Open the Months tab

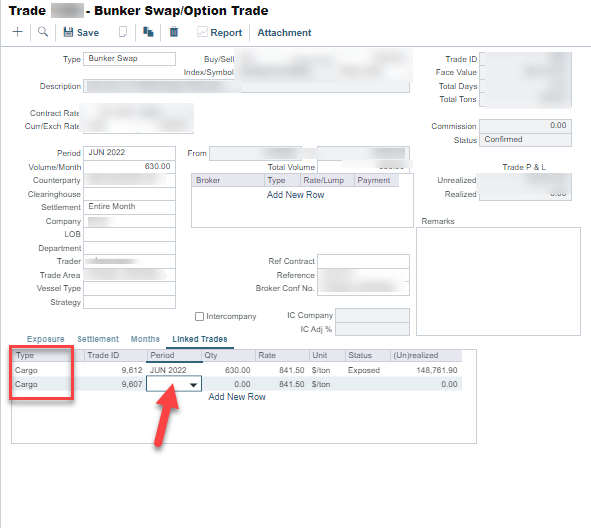[145, 339]
